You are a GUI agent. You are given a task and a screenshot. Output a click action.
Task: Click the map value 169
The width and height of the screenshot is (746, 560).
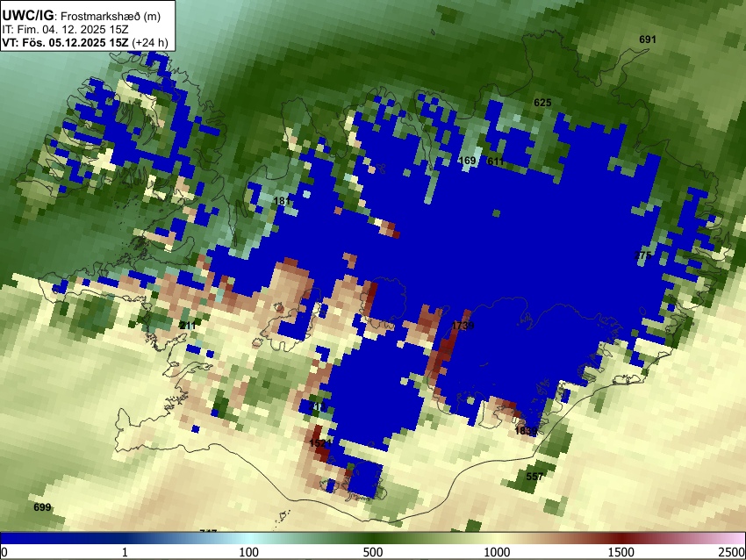point(467,161)
